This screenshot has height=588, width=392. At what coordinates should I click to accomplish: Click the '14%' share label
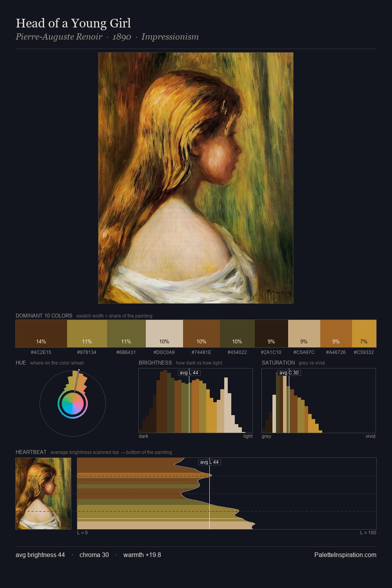point(41,341)
